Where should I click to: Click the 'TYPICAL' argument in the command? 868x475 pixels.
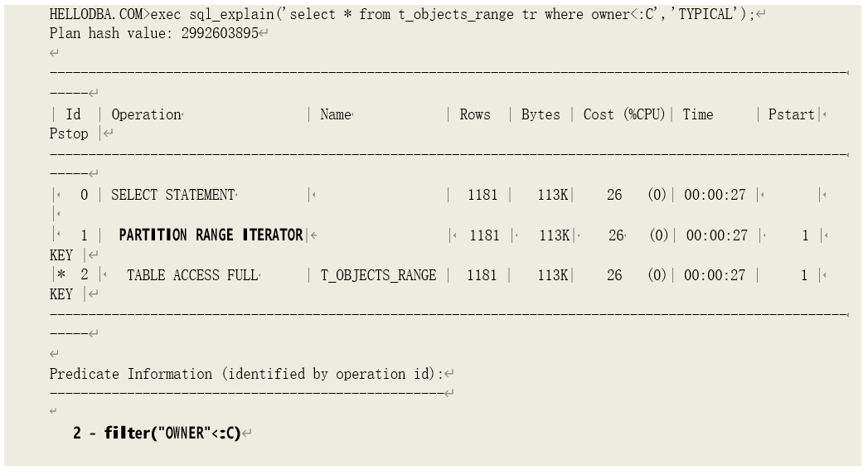pos(710,15)
